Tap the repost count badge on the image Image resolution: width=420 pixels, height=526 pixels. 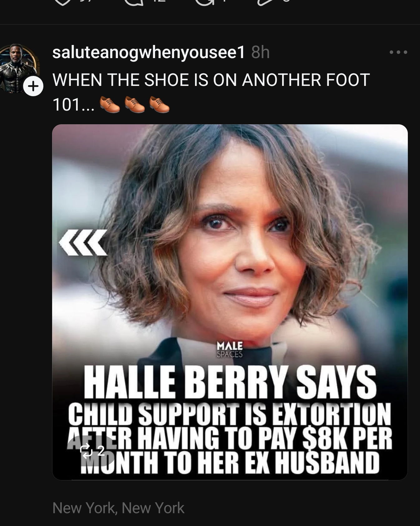click(92, 450)
